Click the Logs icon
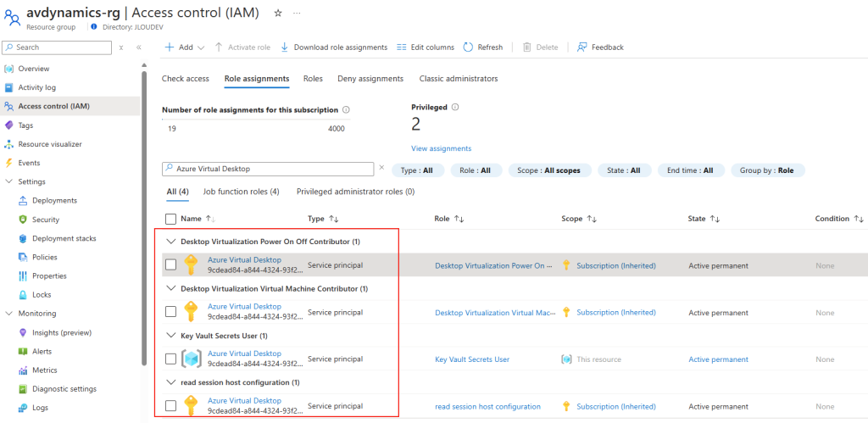This screenshot has height=423, width=868. coord(23,408)
